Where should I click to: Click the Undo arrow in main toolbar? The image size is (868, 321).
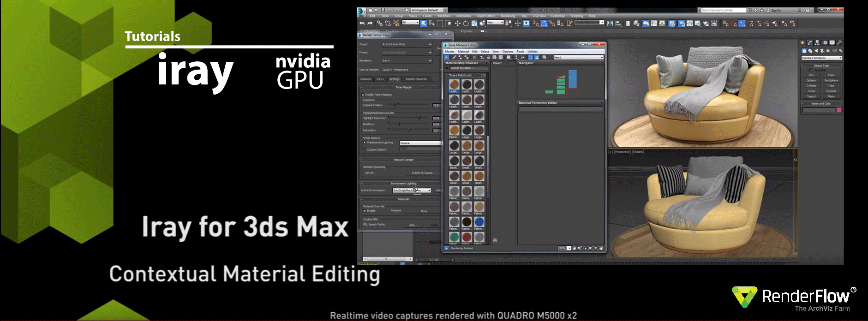(x=362, y=24)
